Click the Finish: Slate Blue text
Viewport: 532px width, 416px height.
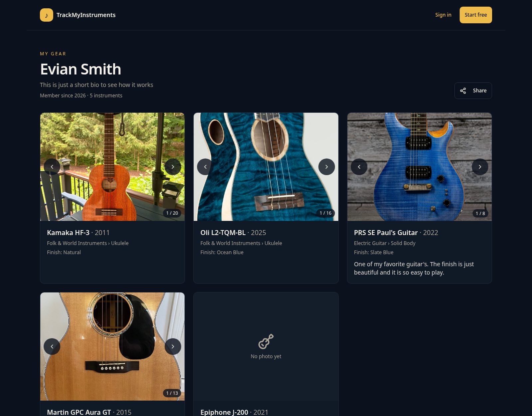click(374, 252)
